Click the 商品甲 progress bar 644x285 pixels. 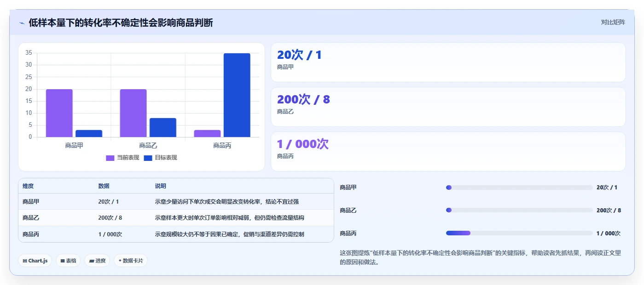pos(519,188)
